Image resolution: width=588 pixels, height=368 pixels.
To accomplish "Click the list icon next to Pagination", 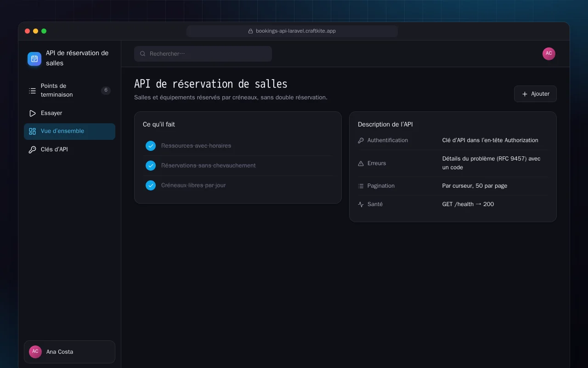I will point(361,186).
